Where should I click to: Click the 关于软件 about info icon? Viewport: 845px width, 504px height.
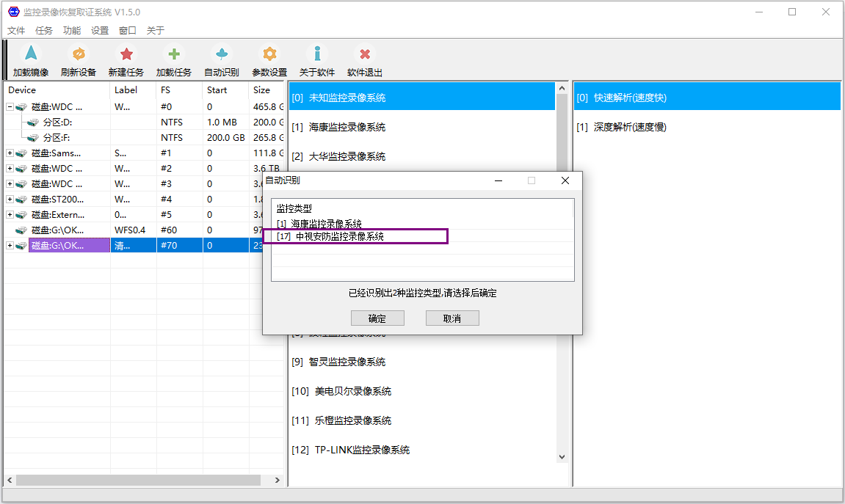tap(317, 54)
